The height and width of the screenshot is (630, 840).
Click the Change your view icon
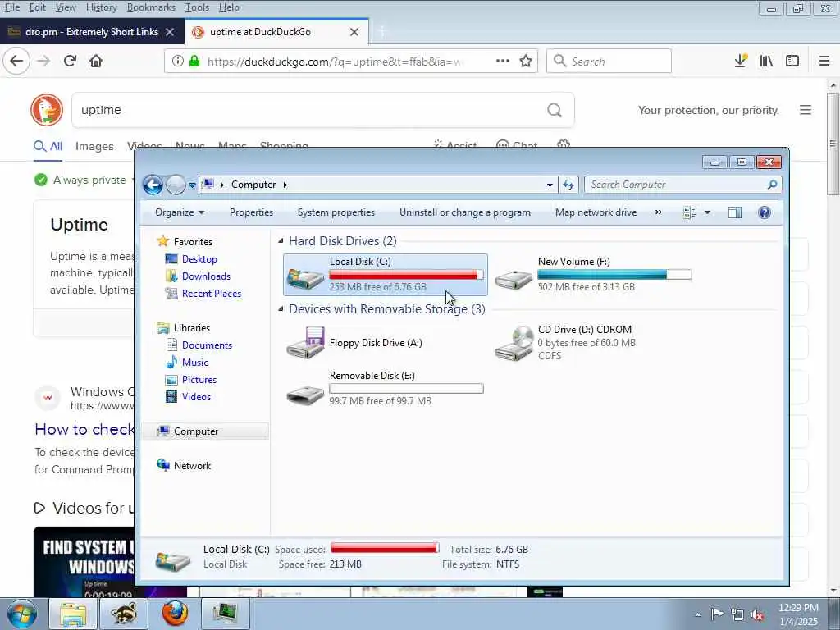[x=689, y=212]
